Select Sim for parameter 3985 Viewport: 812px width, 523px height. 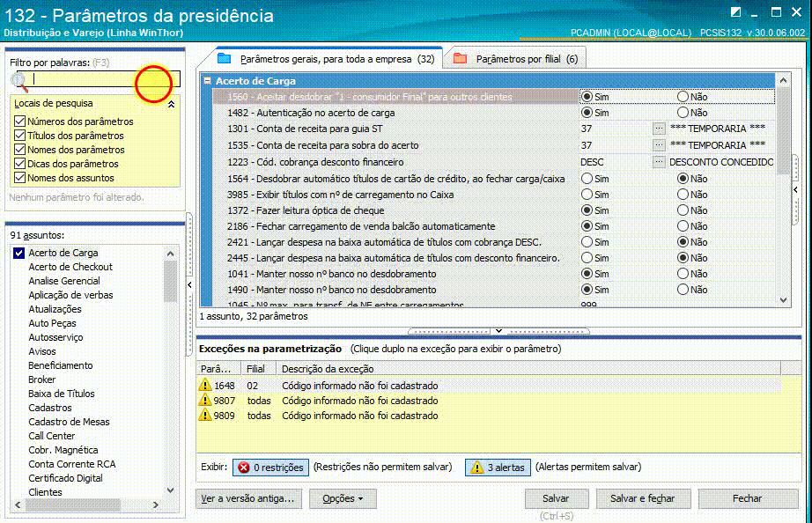[587, 195]
